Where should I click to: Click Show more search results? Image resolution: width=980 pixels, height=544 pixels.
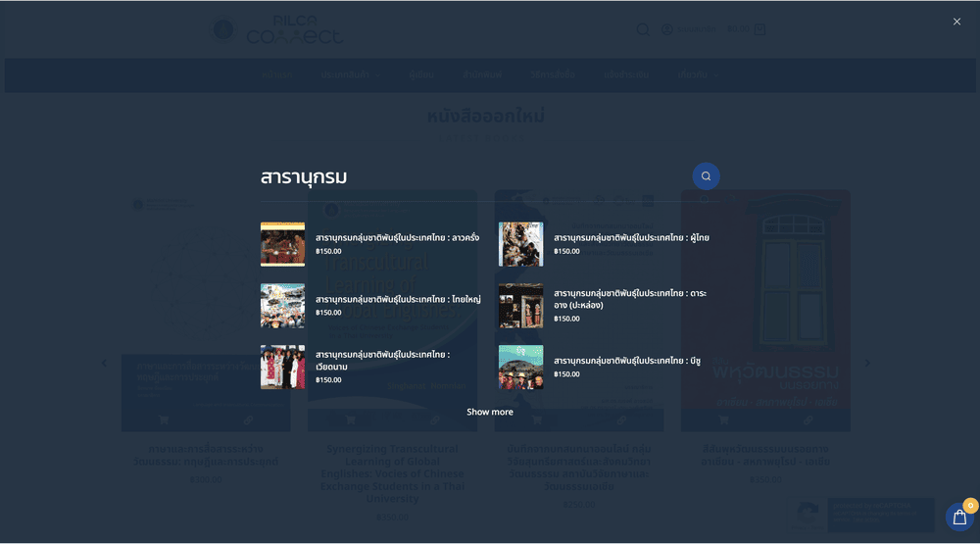490,412
